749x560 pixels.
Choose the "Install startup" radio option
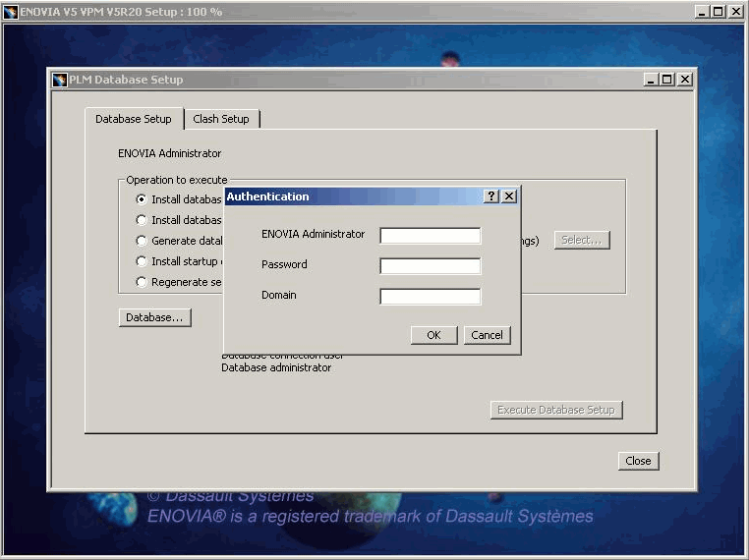142,261
